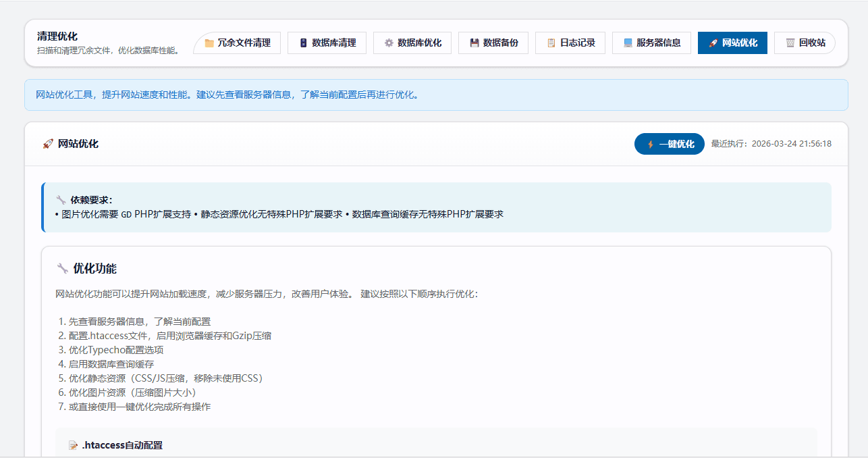Click the folder icon on 冗余文件清理 tab
This screenshot has height=458, width=868.
(209, 43)
